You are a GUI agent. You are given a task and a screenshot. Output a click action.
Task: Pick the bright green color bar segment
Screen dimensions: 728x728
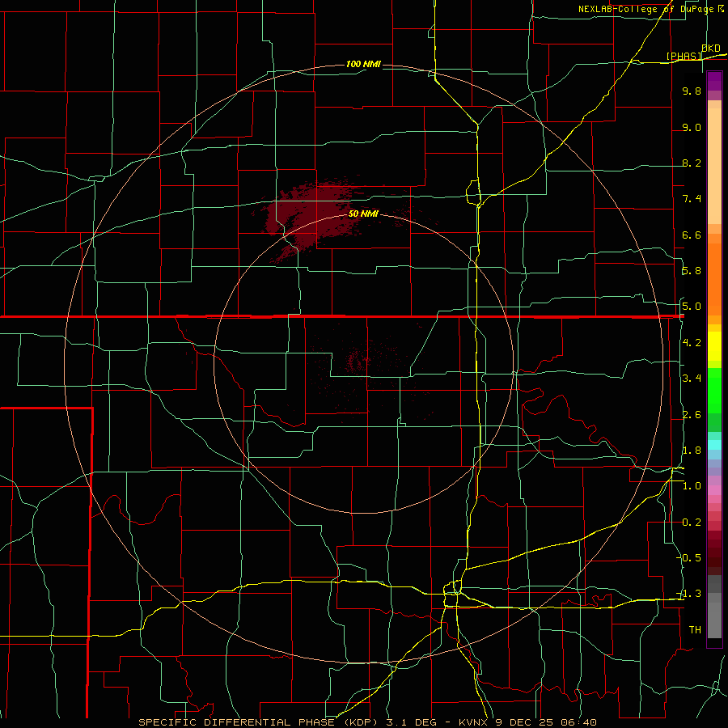point(714,390)
